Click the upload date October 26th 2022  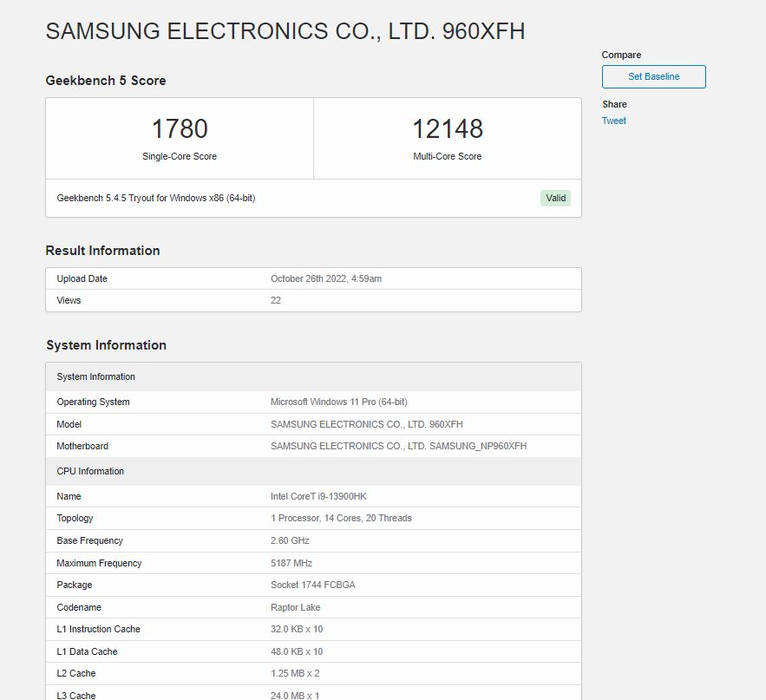326,278
